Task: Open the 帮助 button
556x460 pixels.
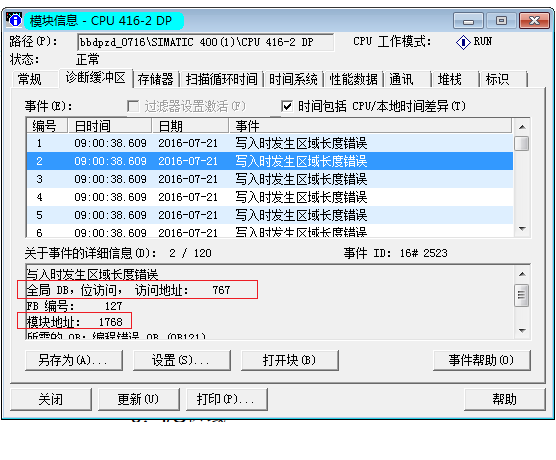Action: click(x=505, y=399)
